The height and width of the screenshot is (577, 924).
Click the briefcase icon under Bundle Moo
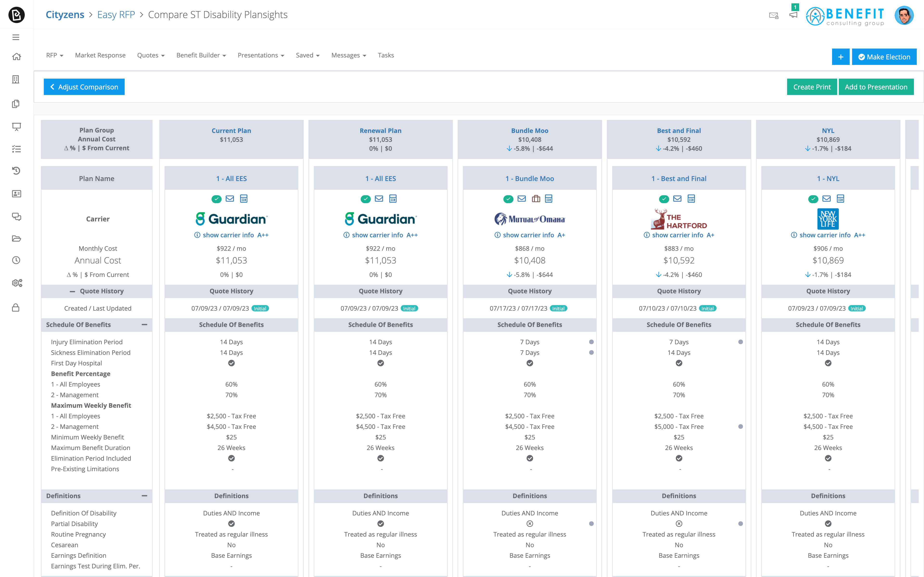[536, 198]
